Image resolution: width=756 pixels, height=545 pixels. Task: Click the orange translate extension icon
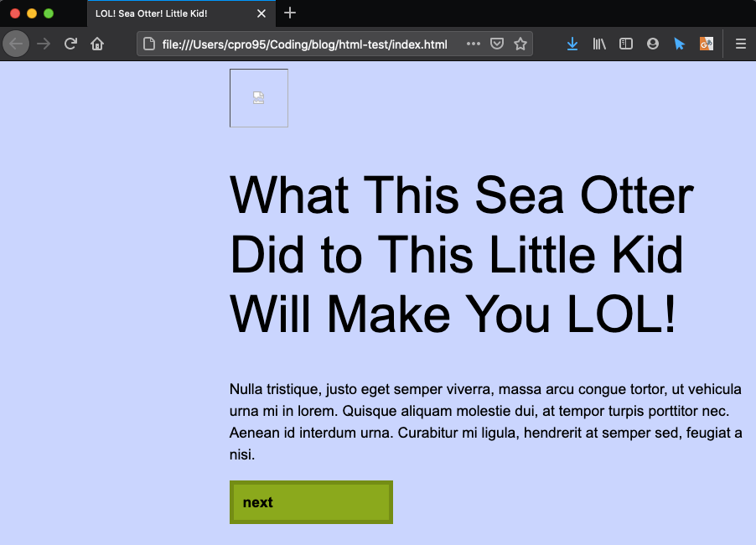pos(707,44)
